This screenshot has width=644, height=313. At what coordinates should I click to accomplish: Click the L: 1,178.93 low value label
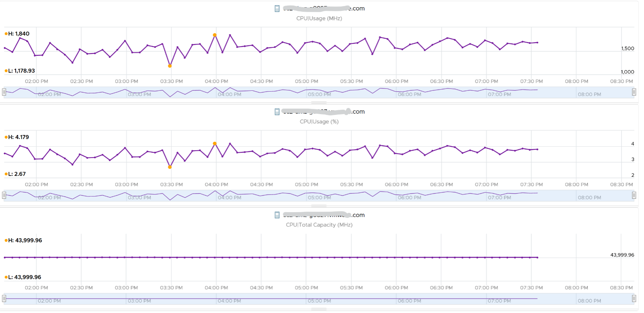pos(20,71)
